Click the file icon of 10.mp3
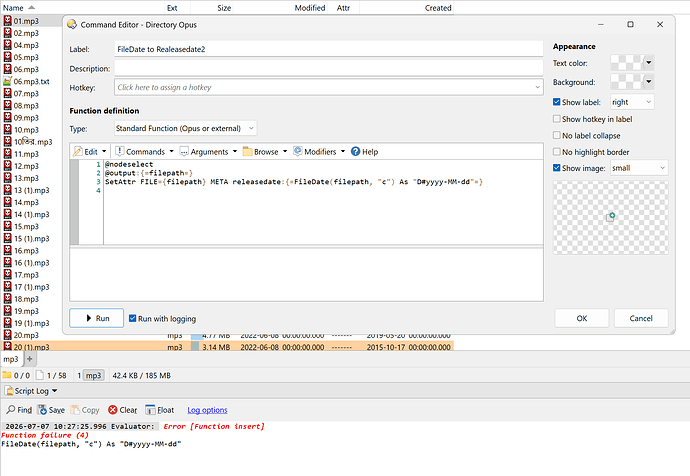Image resolution: width=690 pixels, height=476 pixels. [7, 129]
